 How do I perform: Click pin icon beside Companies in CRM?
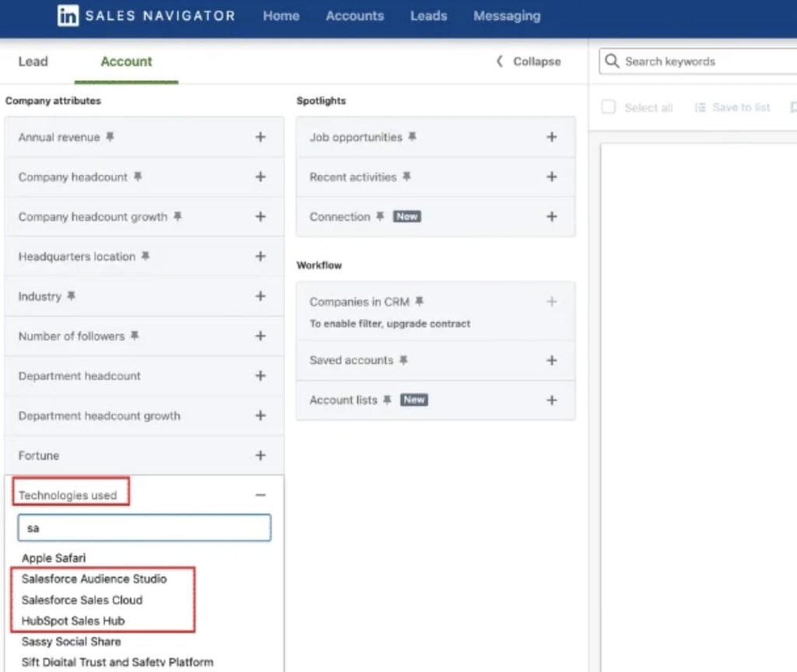420,301
